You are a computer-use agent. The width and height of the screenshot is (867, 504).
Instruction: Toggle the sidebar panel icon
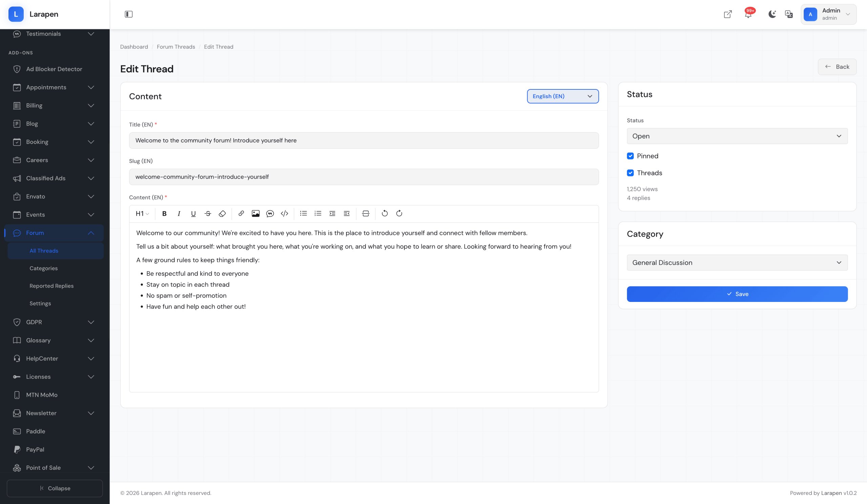pos(129,14)
